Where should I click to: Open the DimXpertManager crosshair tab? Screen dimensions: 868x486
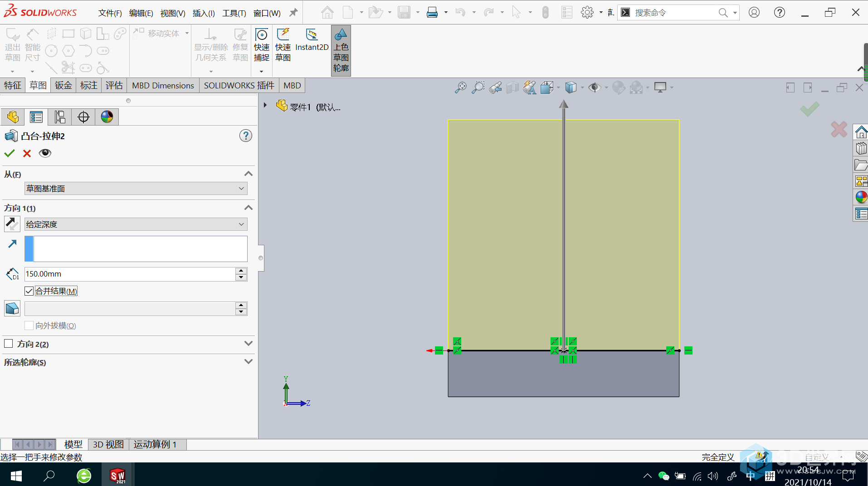(x=83, y=117)
